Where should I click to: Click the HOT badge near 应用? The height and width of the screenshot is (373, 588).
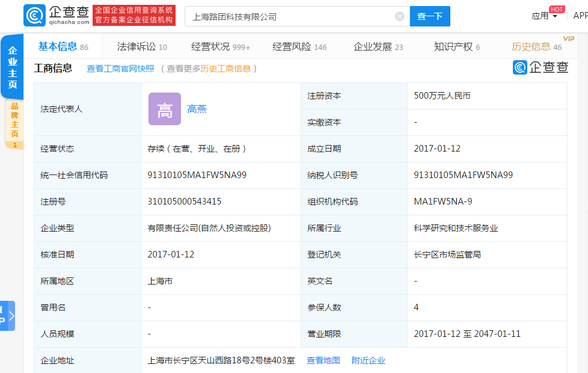[557, 9]
